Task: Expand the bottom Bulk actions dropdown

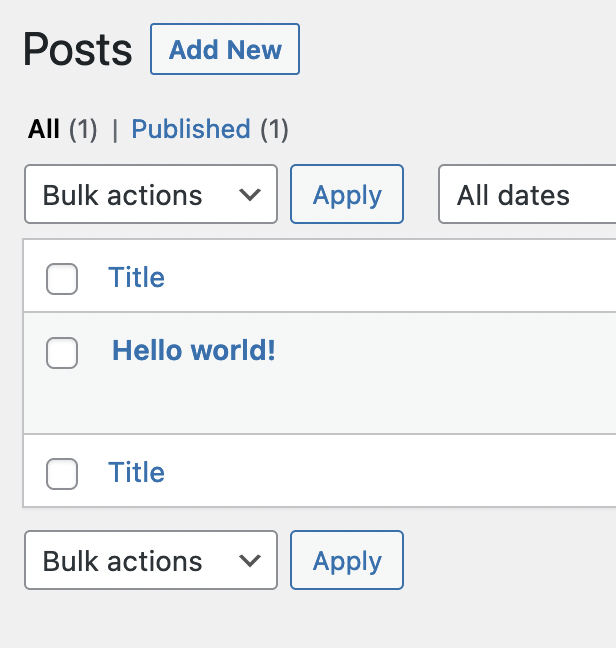Action: click(x=151, y=560)
